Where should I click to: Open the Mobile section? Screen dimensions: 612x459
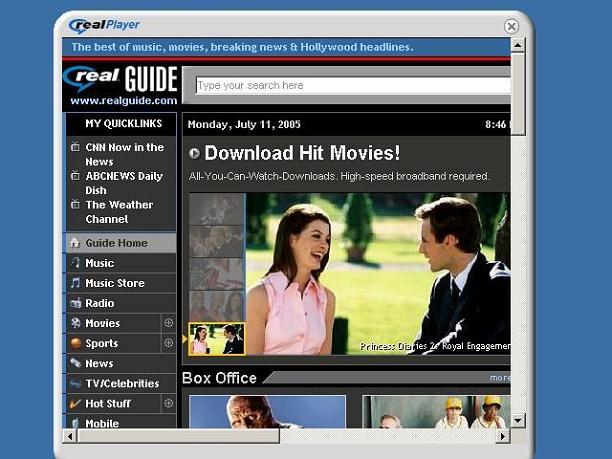(121, 422)
